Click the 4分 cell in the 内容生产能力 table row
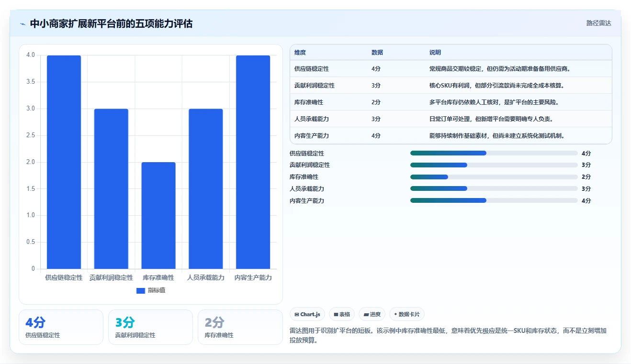The width and height of the screenshot is (631, 364). pos(376,136)
